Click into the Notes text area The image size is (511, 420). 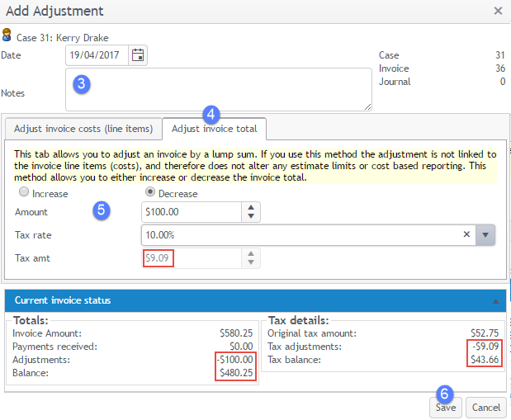(x=219, y=89)
